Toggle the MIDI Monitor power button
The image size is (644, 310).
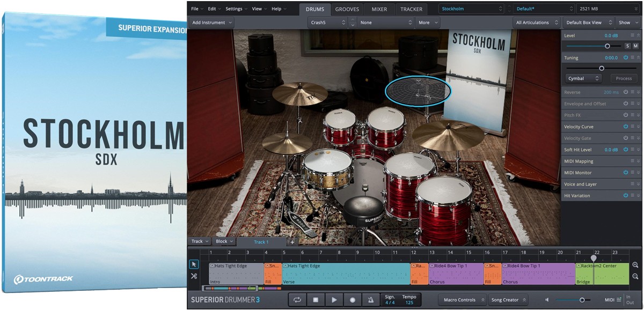(626, 173)
